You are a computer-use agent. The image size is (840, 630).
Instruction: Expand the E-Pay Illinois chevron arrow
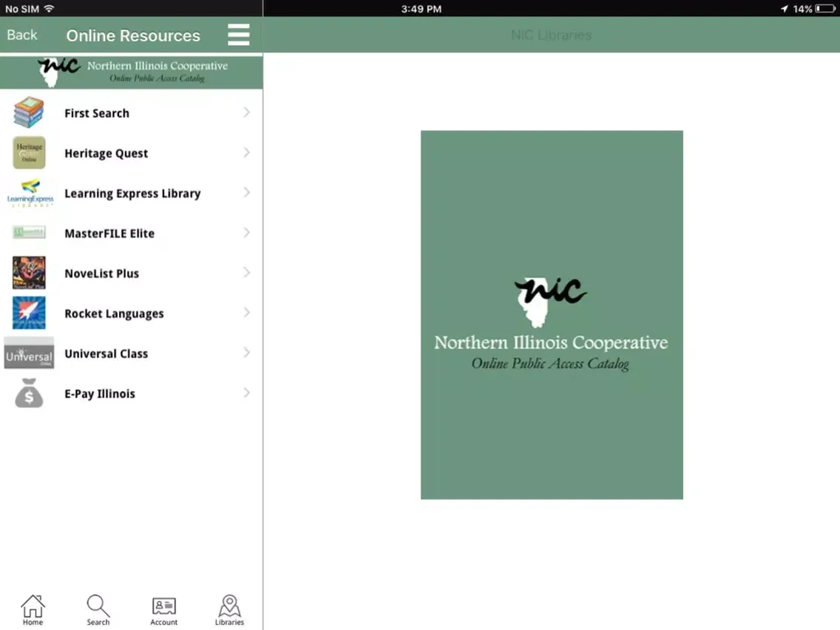tap(246, 393)
